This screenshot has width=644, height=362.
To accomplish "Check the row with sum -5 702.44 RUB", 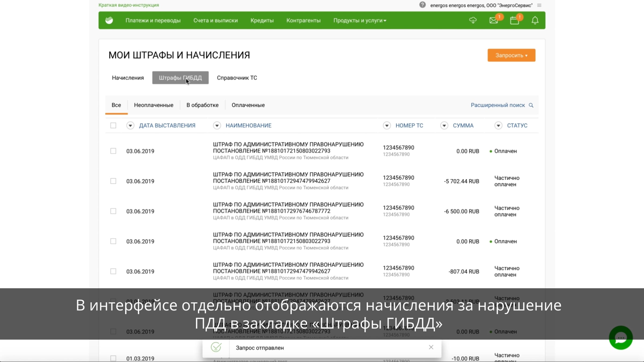I will [113, 181].
